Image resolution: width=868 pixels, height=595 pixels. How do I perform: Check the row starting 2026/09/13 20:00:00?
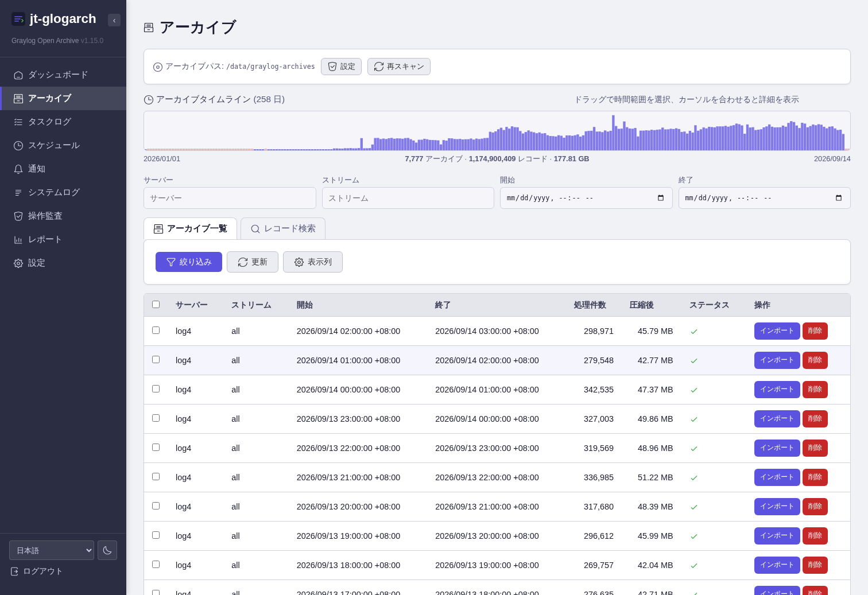tap(156, 506)
